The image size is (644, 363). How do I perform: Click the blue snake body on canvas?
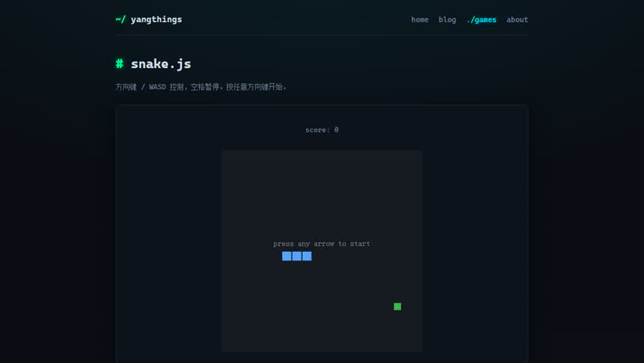pyautogui.click(x=297, y=256)
